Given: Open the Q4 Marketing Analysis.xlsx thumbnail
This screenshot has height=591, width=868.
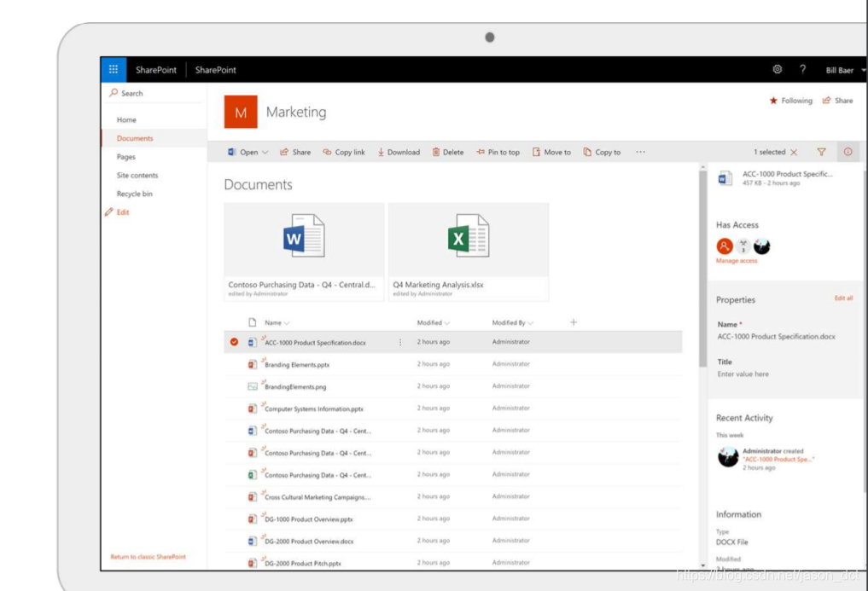Looking at the screenshot, I should [x=469, y=252].
